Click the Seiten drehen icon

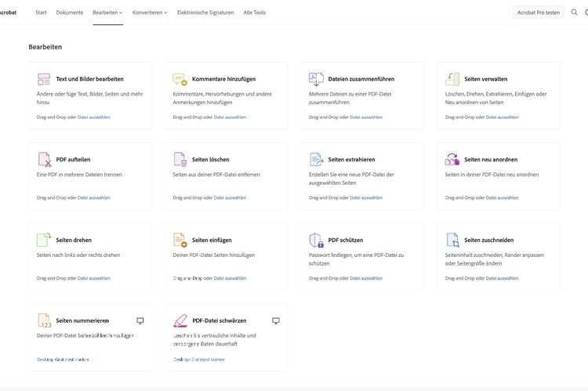coord(44,240)
